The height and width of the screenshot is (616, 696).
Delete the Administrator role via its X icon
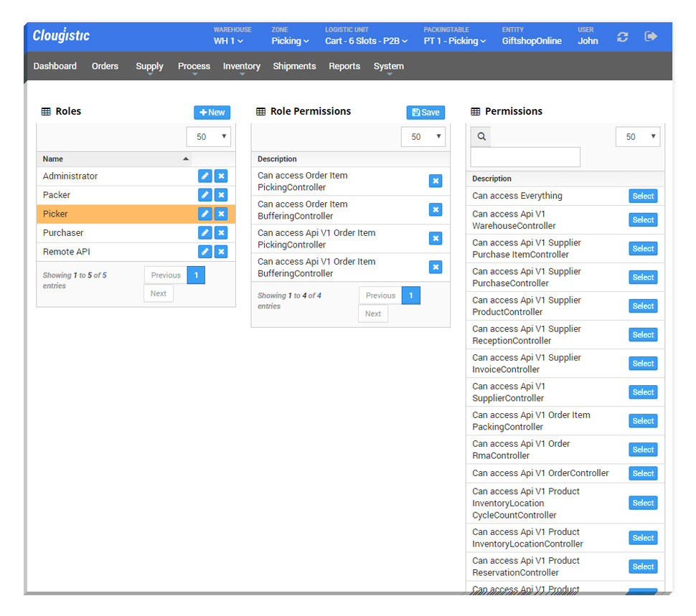pos(221,176)
